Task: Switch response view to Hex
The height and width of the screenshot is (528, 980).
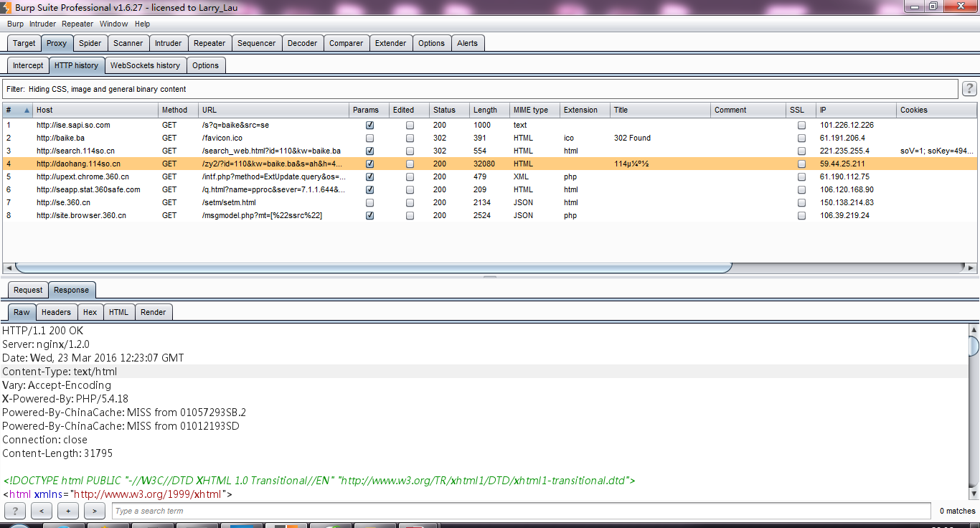Action: [x=90, y=312]
